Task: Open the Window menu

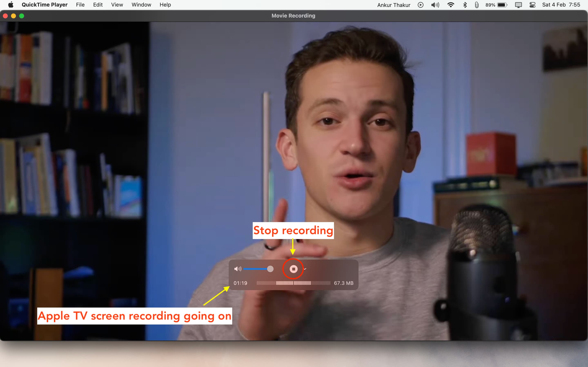Action: point(141,5)
